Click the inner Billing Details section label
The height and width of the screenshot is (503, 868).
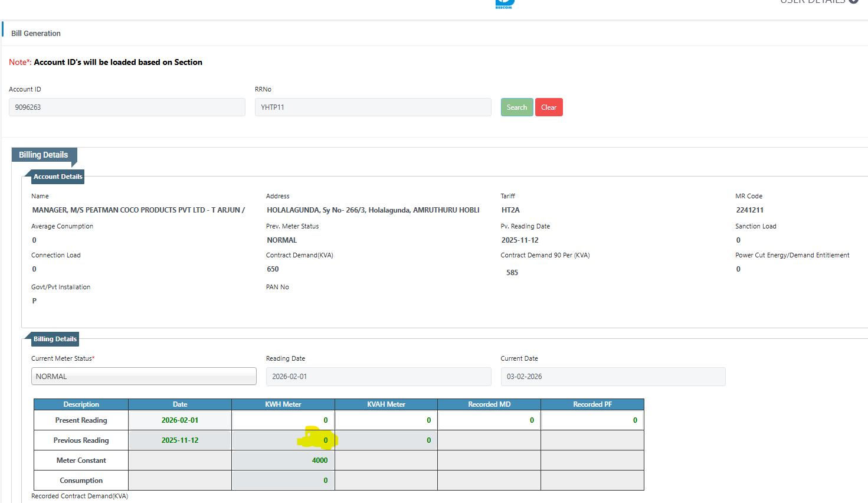click(55, 339)
